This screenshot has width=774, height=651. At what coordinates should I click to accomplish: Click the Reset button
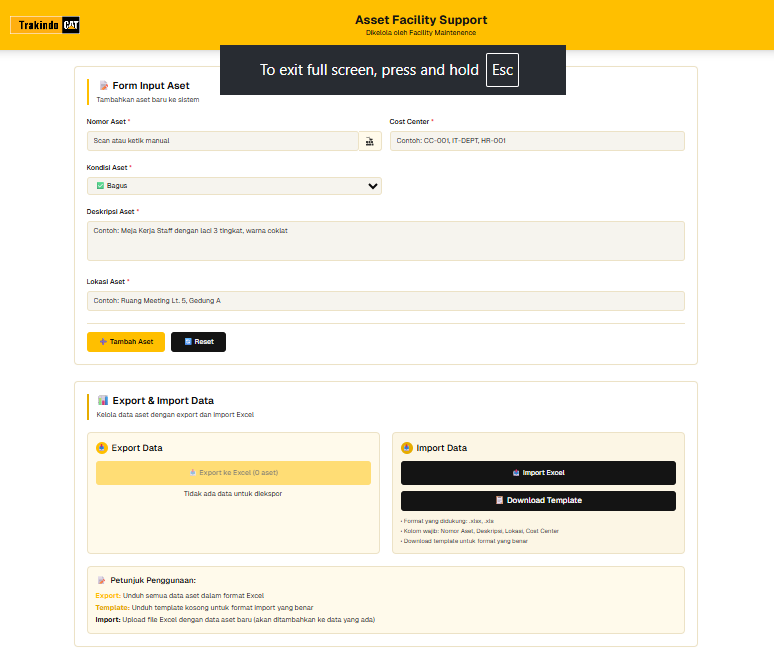[x=198, y=342]
